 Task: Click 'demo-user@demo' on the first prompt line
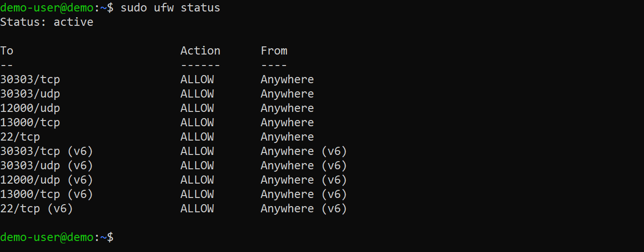[46, 8]
